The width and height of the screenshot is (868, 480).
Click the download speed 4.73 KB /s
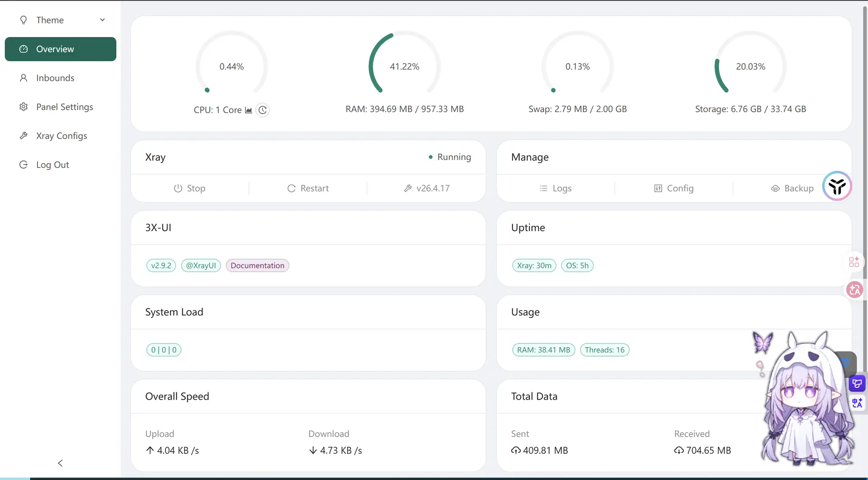(335, 451)
